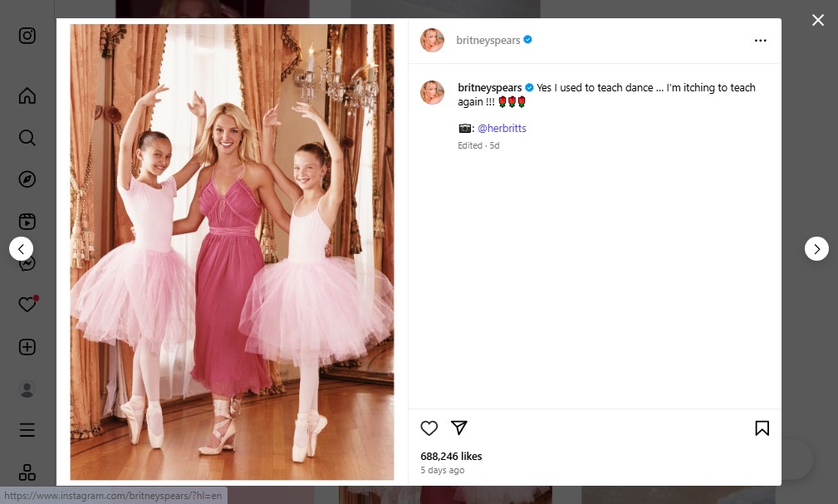
Task: Close the post overlay with the X
Action: [818, 20]
